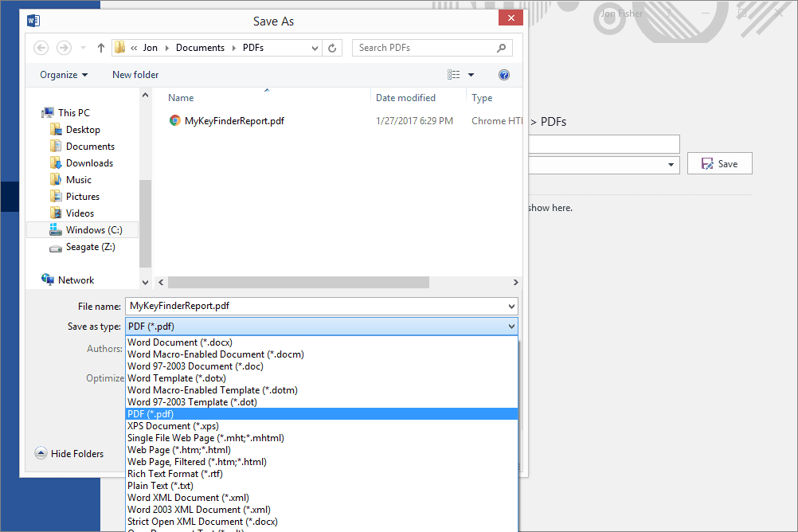Open Pictures folder in navigation pane
The width and height of the screenshot is (798, 532).
click(x=83, y=197)
